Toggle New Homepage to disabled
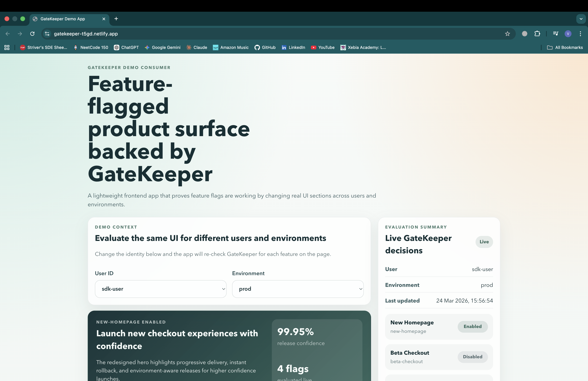Screen dimensions: 588x381 472,326
